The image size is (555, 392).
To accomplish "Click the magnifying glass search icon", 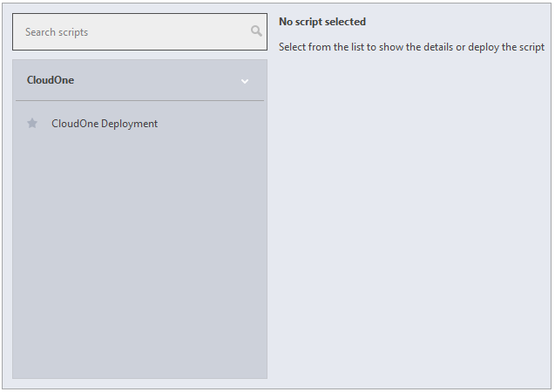I will (255, 31).
